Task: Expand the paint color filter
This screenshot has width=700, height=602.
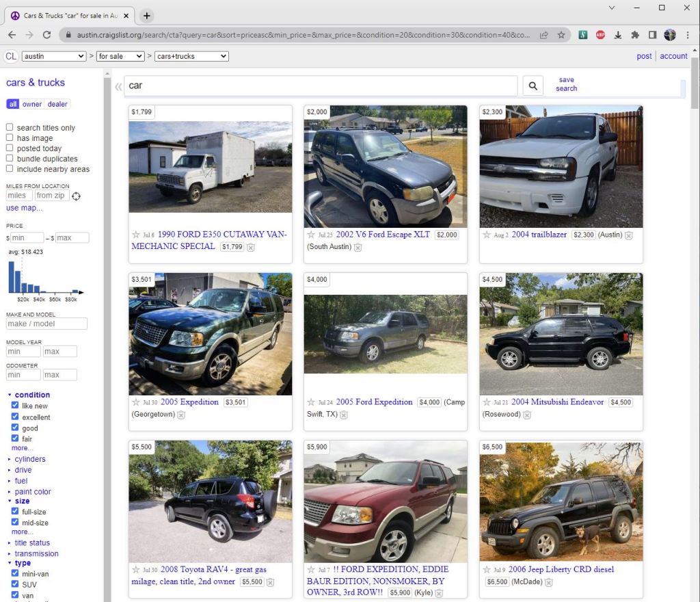Action: coord(33,491)
